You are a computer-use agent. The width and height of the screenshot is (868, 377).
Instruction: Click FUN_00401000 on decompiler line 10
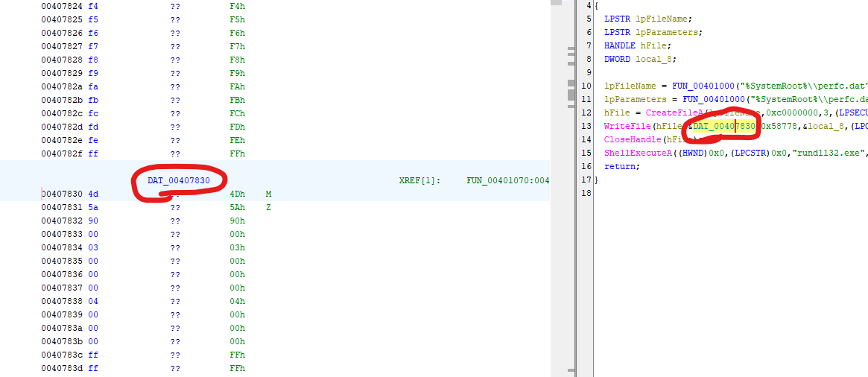[699, 86]
